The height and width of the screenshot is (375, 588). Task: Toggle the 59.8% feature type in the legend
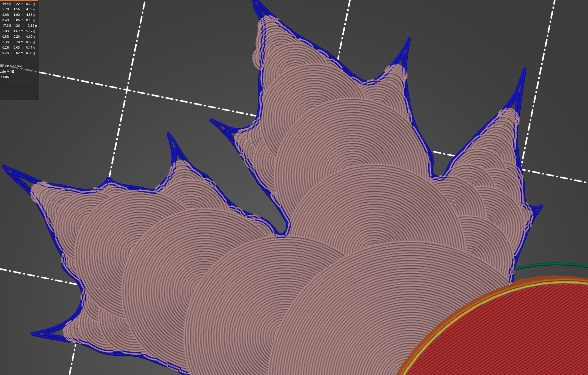[x=7, y=4]
